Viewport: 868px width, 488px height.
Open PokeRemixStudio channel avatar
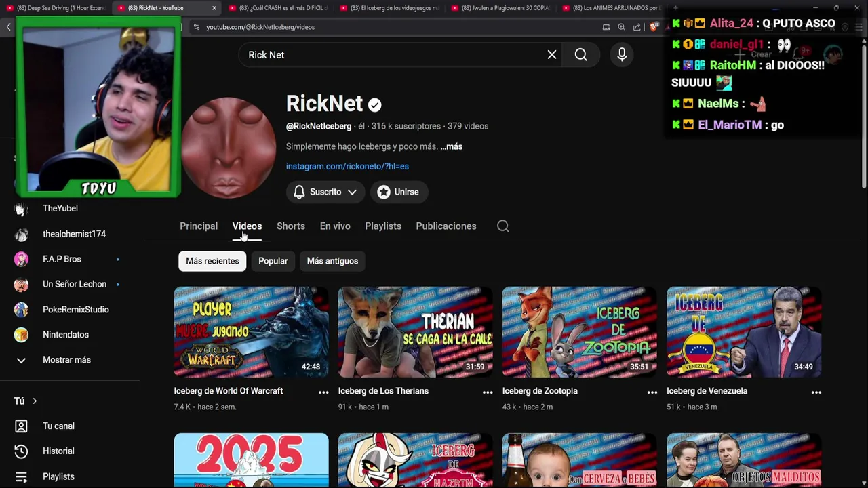(x=21, y=310)
